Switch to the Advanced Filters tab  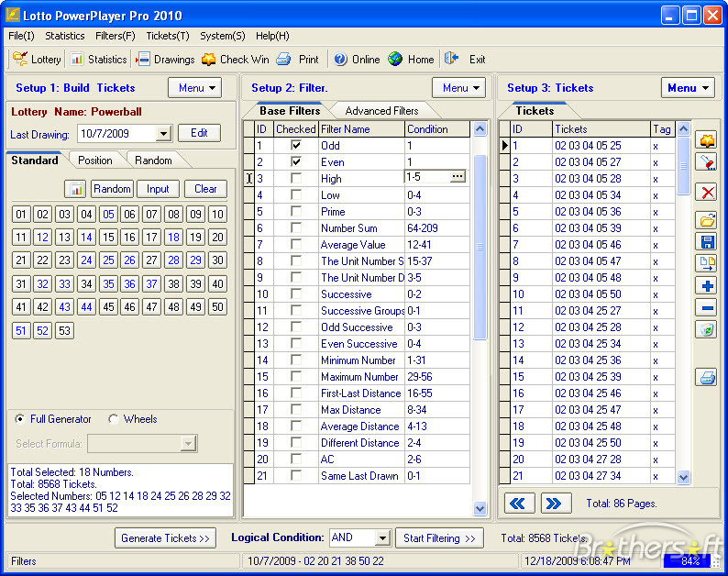coord(381,111)
